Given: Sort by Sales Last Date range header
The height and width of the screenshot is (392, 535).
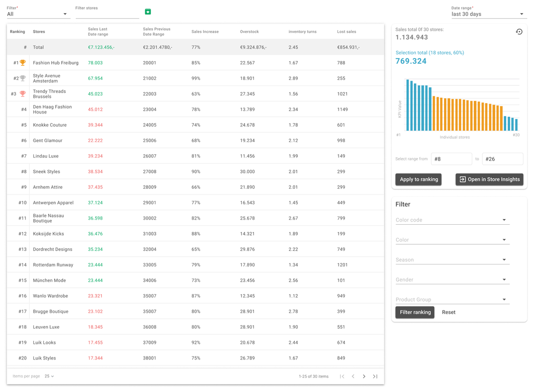Looking at the screenshot, I should click(98, 31).
